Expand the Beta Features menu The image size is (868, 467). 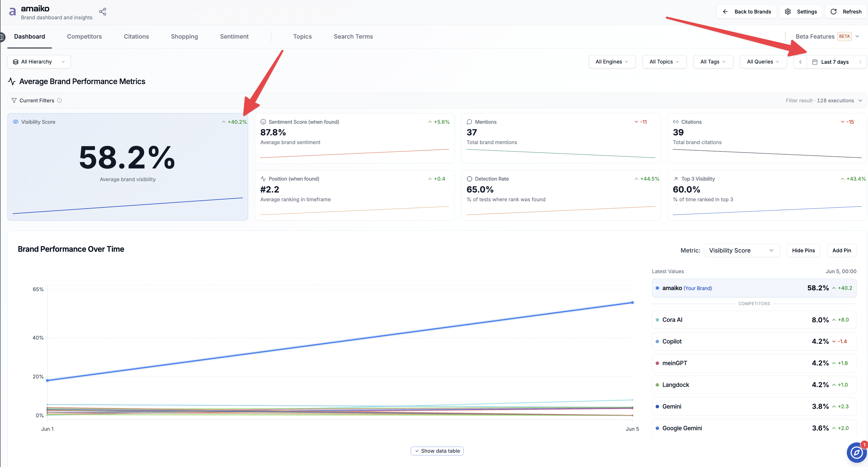pos(827,36)
